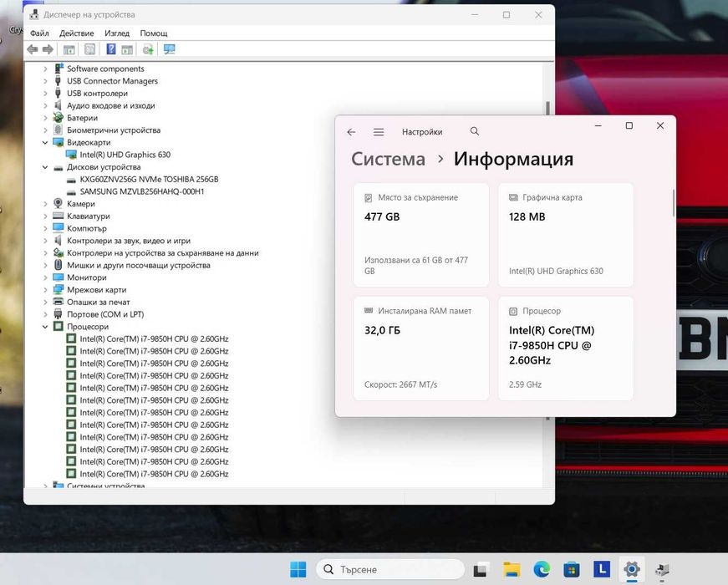This screenshot has width=728, height=585.
Task: Open Task View from taskbar
Action: pos(481,569)
